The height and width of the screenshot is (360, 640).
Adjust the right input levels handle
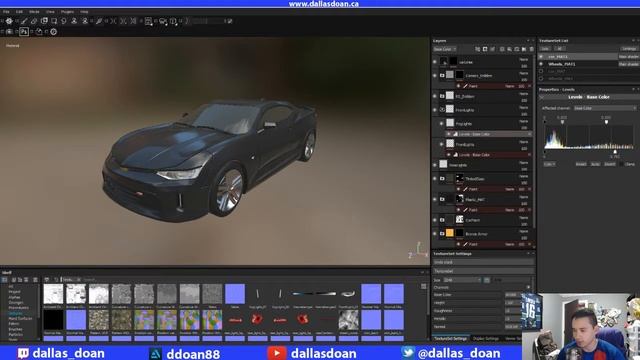[x=607, y=122]
